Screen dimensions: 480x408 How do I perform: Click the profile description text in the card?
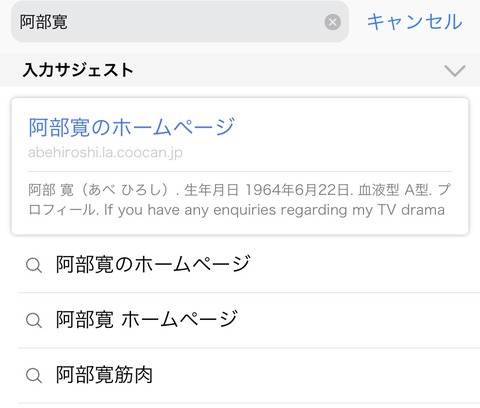point(240,200)
